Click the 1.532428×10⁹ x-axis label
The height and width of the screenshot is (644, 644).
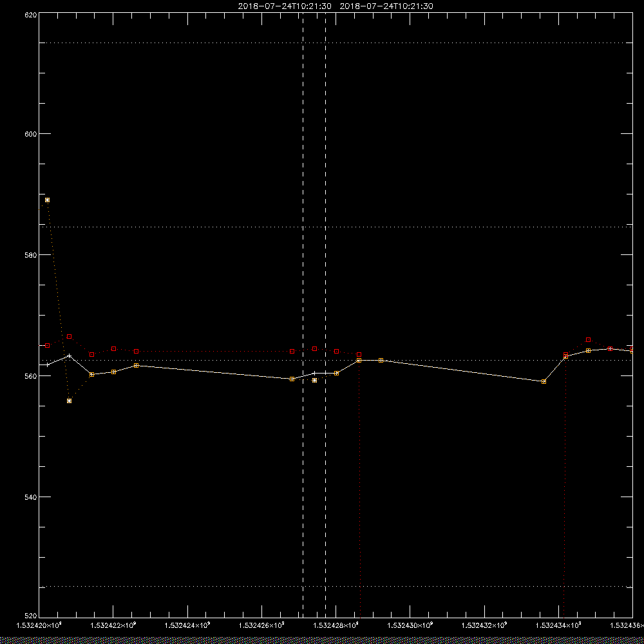click(336, 625)
